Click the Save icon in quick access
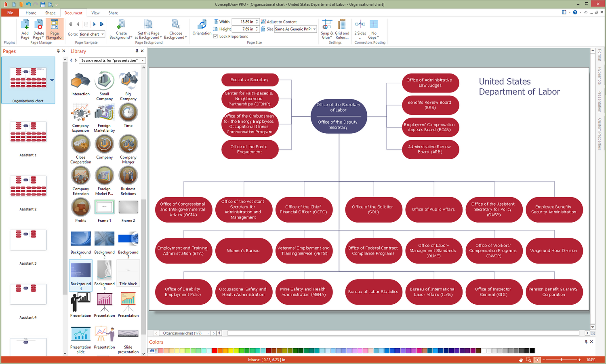 click(42, 4)
